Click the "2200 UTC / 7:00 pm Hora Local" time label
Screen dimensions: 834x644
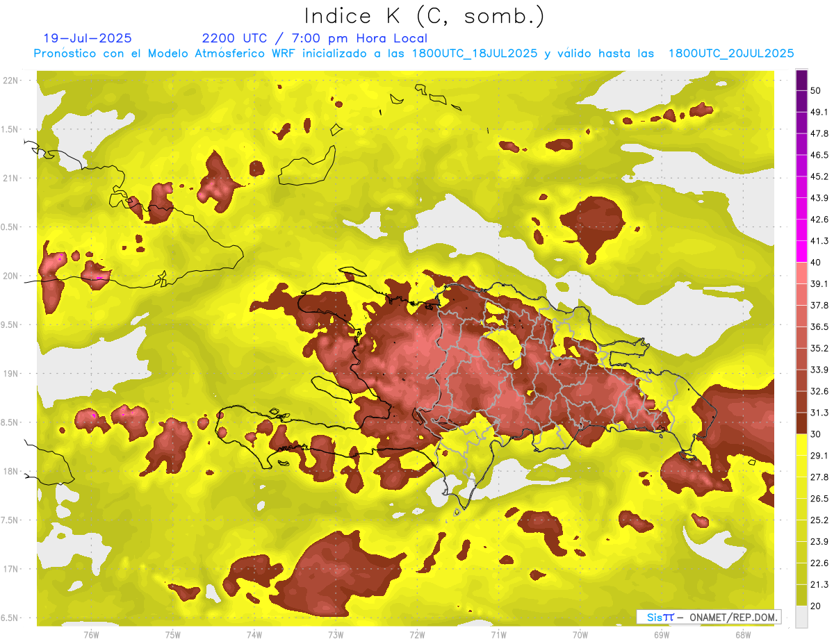(x=315, y=38)
